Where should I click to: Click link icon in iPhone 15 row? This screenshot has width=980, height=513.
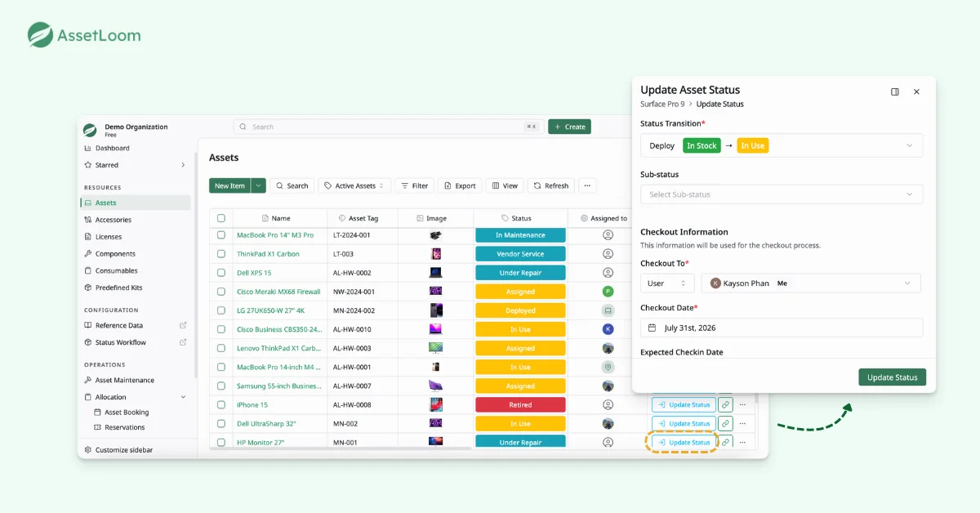725,404
